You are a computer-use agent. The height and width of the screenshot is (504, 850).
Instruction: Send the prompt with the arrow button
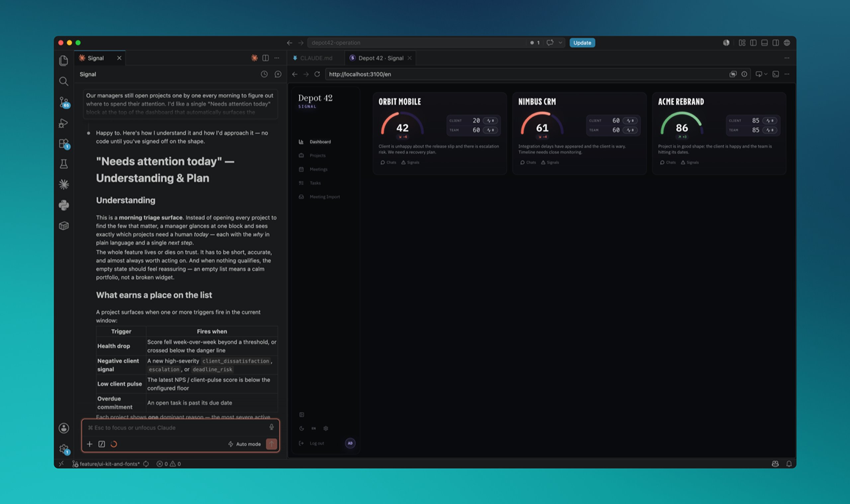tap(271, 444)
